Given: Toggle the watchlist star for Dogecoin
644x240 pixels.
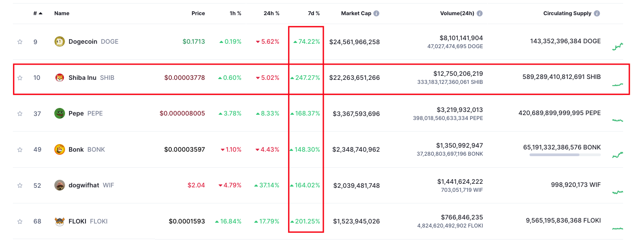Looking at the screenshot, I should (20, 42).
